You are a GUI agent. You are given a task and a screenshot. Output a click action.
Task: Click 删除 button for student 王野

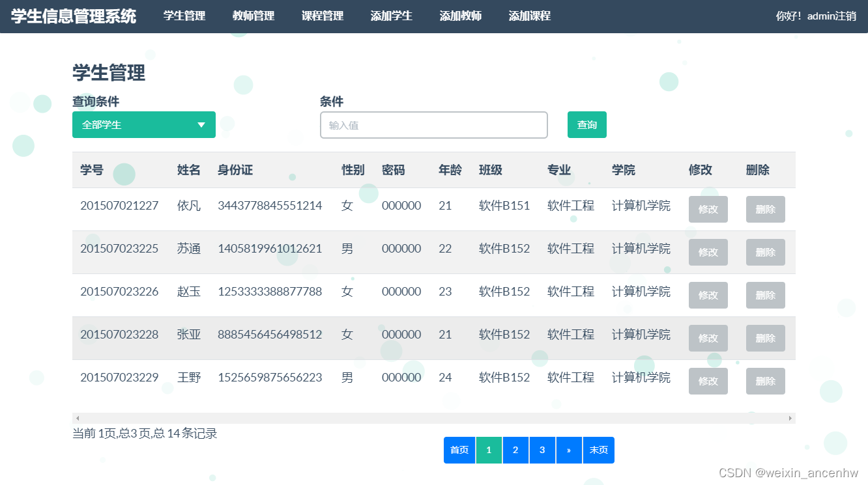click(766, 381)
